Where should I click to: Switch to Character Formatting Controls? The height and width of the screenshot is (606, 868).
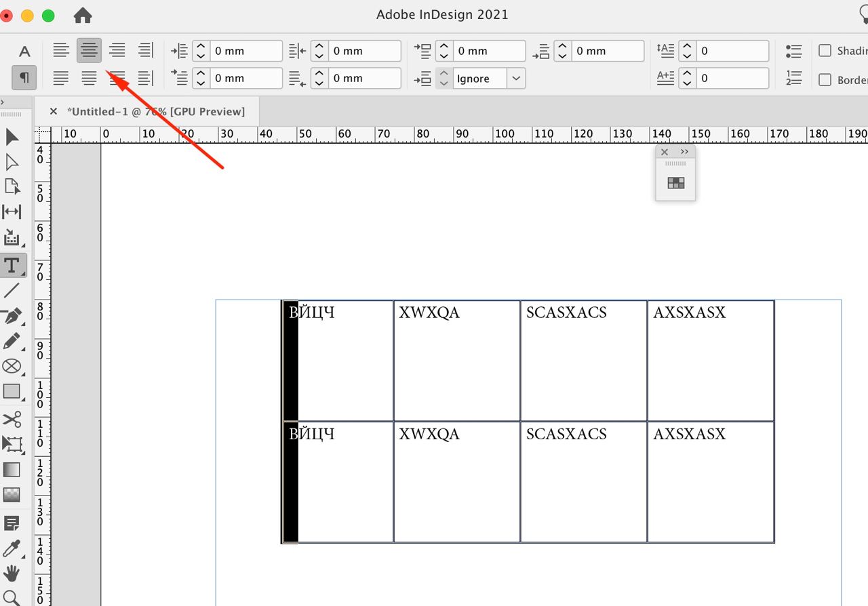(x=24, y=52)
